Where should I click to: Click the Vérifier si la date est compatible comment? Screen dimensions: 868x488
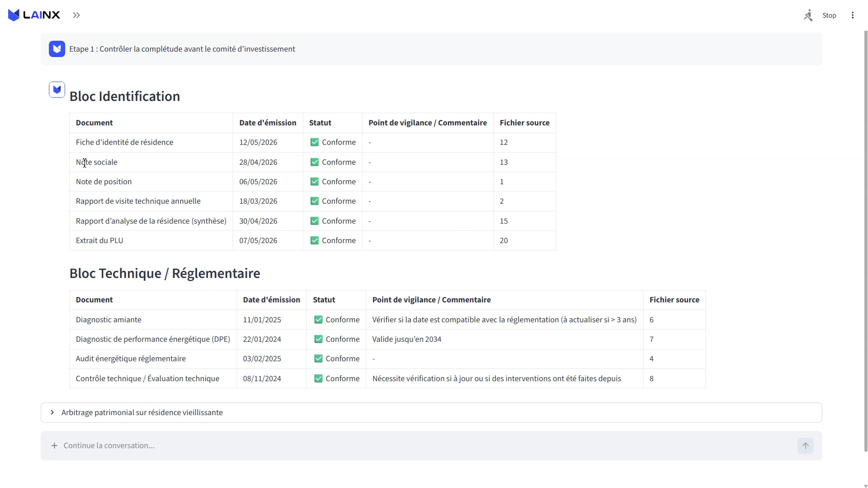504,320
